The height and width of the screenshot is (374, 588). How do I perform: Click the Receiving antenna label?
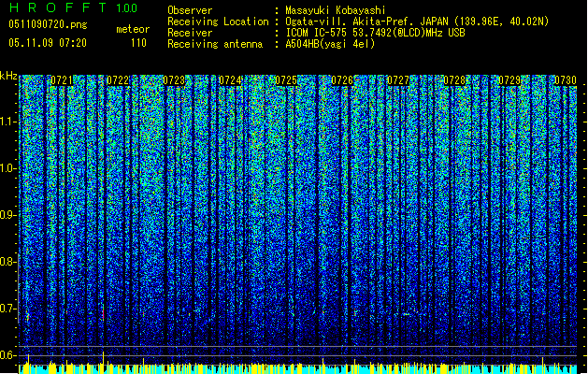[215, 44]
